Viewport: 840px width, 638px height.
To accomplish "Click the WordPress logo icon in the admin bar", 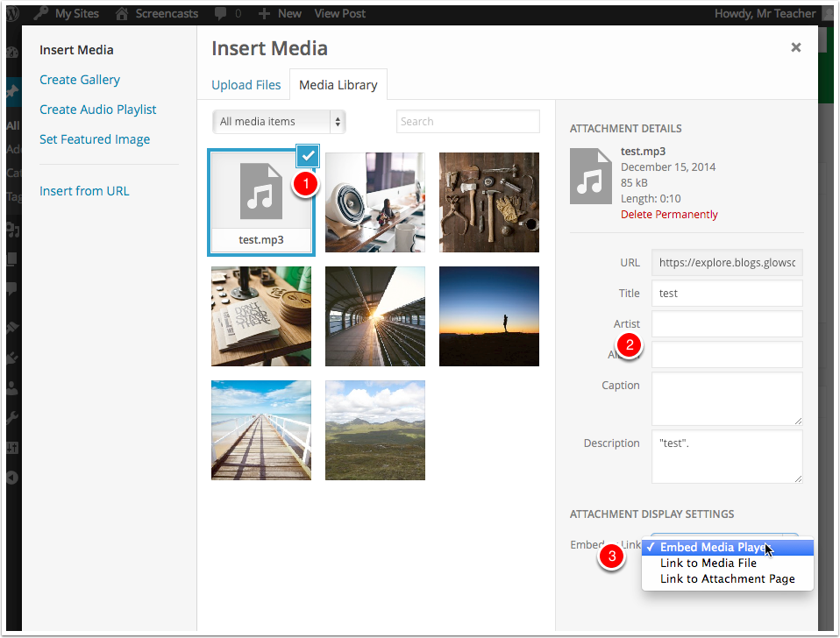I will pyautogui.click(x=12, y=13).
